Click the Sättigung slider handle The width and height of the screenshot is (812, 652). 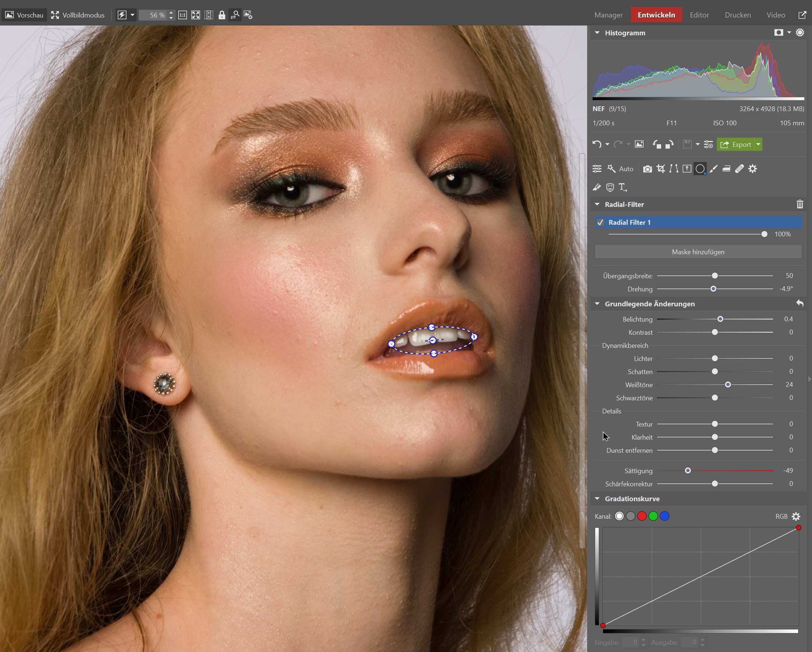tap(688, 471)
